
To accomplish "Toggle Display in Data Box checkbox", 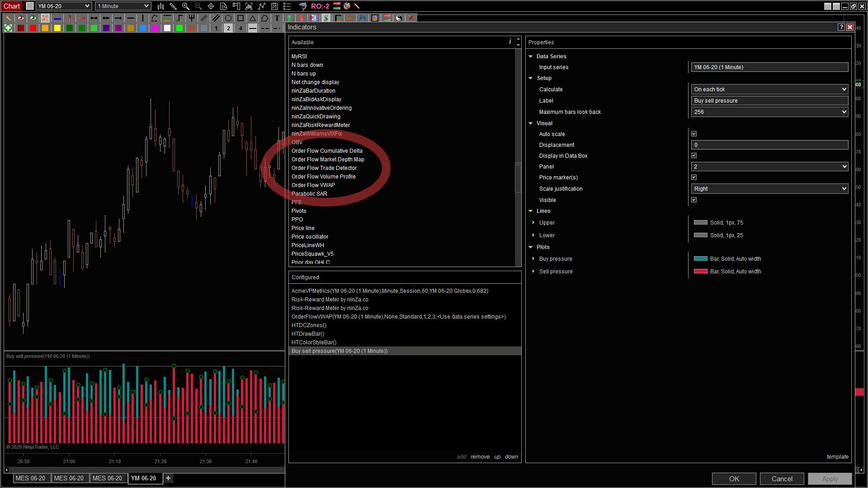I will 694,156.
